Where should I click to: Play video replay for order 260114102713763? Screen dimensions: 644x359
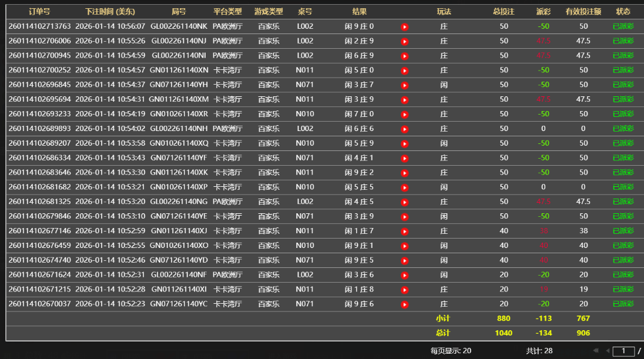(404, 26)
